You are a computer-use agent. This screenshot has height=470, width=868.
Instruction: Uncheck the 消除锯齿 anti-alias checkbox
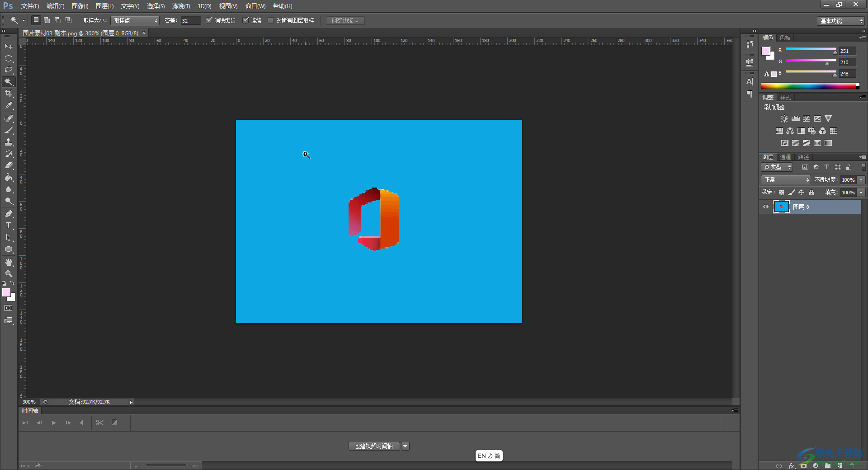click(x=209, y=20)
